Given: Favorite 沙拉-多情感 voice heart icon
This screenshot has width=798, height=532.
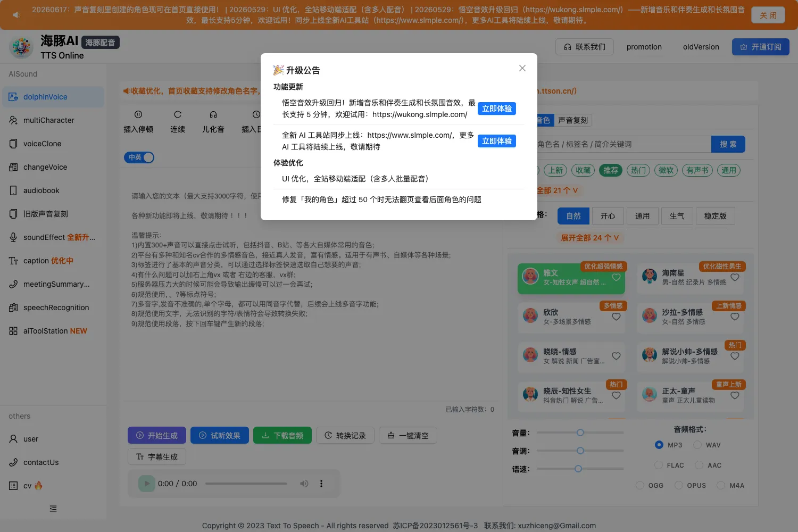Looking at the screenshot, I should pos(735,317).
